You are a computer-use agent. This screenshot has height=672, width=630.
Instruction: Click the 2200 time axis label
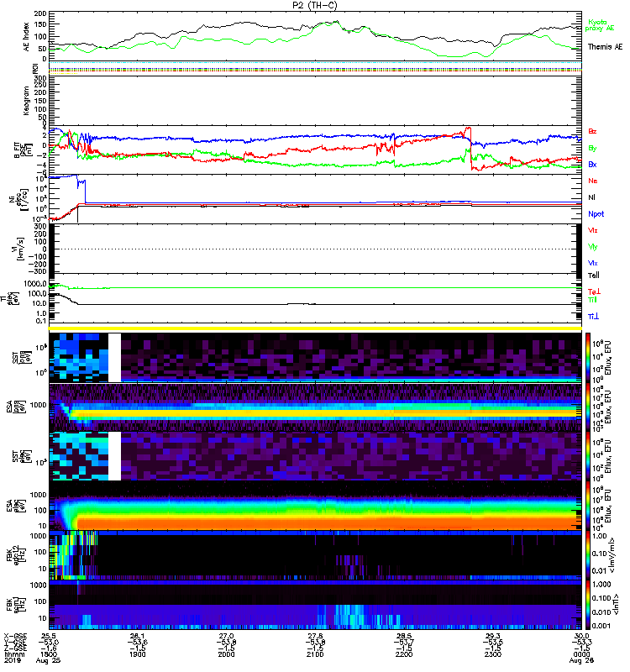point(404,654)
